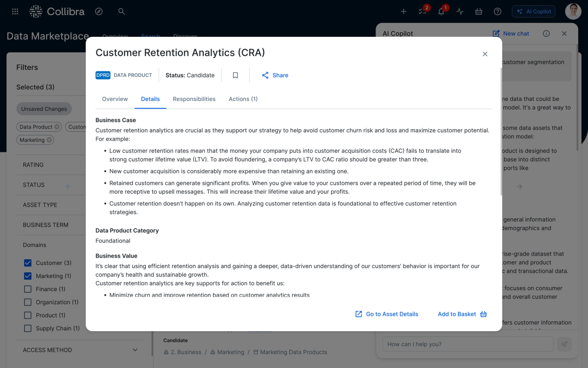
Task: Open the tasks icon with badge 2
Action: pos(422,11)
